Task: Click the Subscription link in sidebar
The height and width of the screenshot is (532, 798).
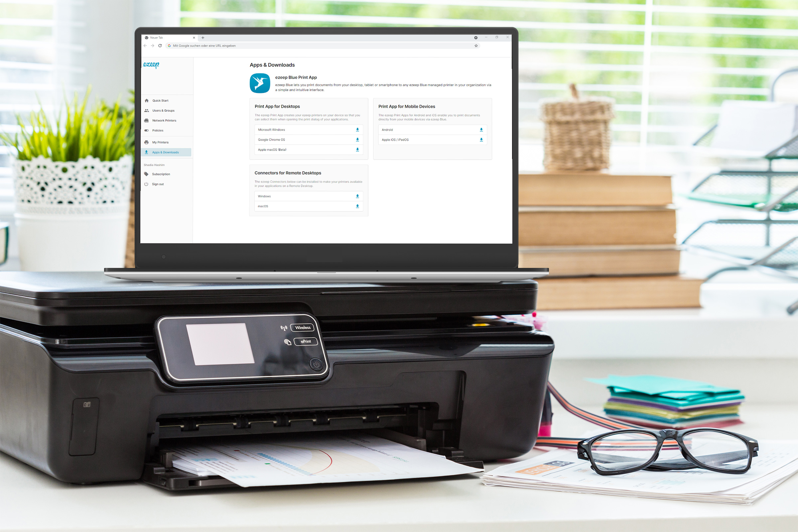Action: click(161, 174)
